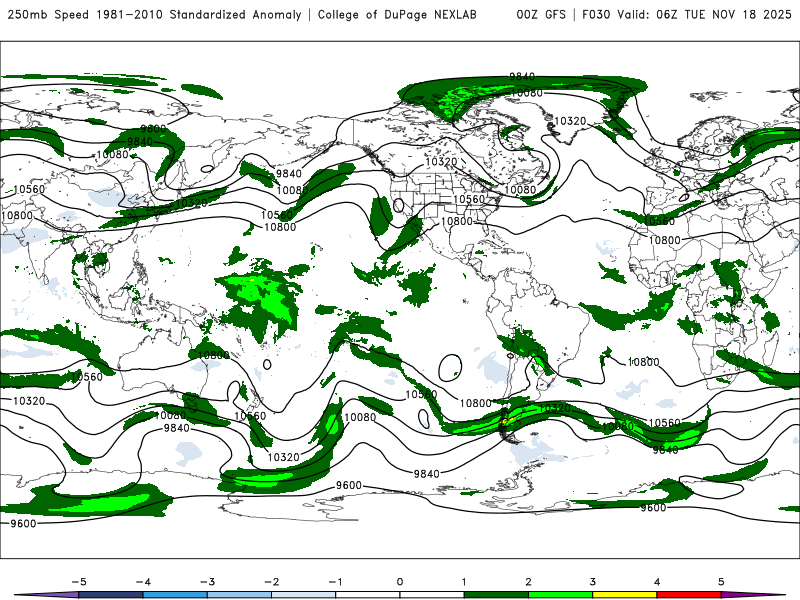The height and width of the screenshot is (600, 800).
Task: Click the '0' tick label on the colorbar
Action: [399, 582]
